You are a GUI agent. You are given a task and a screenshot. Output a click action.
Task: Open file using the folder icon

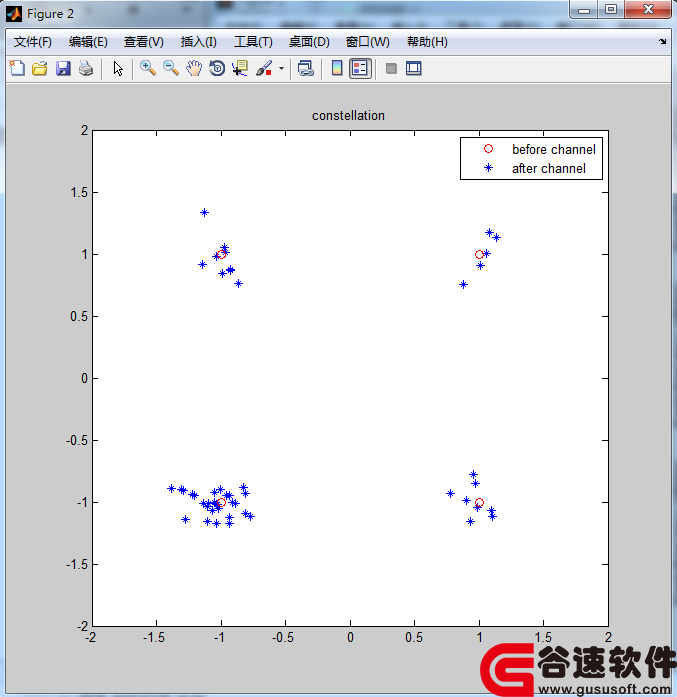click(40, 68)
